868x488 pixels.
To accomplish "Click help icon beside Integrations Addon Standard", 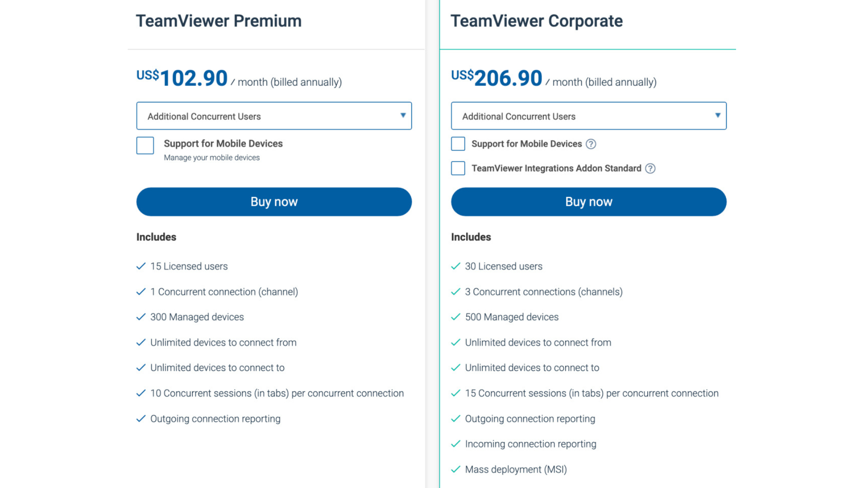I will tap(650, 169).
